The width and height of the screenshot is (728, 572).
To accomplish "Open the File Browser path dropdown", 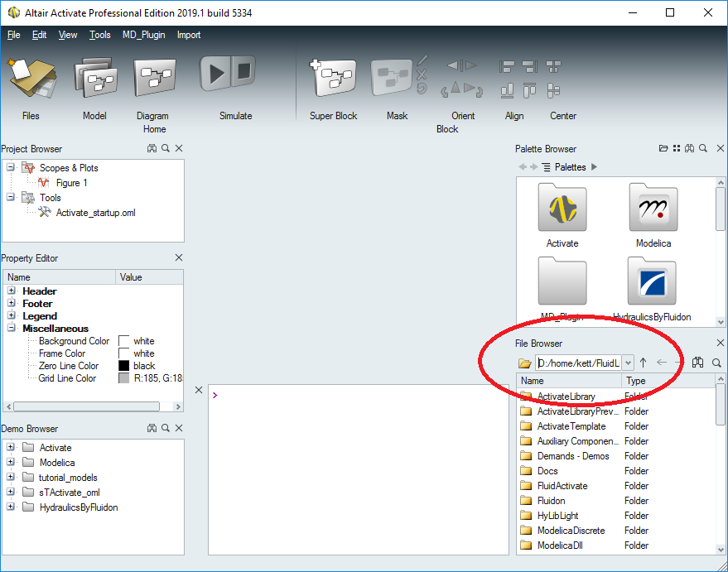I will 628,363.
